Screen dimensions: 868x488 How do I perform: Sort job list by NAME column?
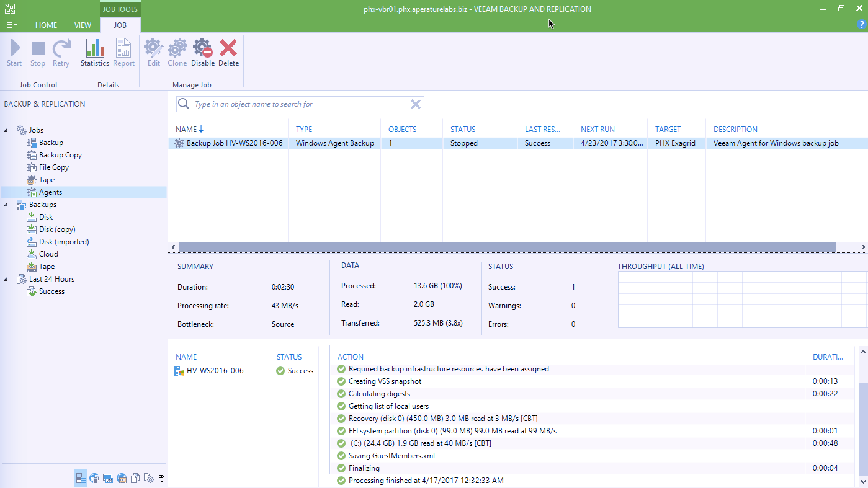(x=186, y=130)
